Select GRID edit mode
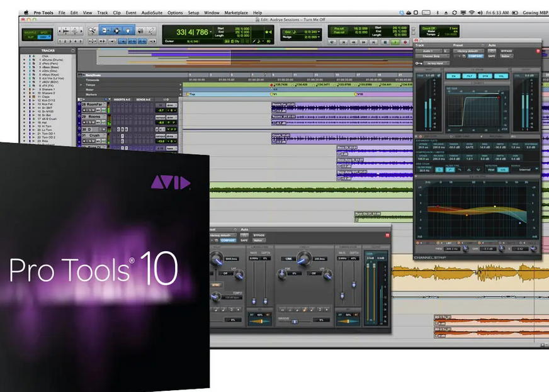 click(43, 37)
